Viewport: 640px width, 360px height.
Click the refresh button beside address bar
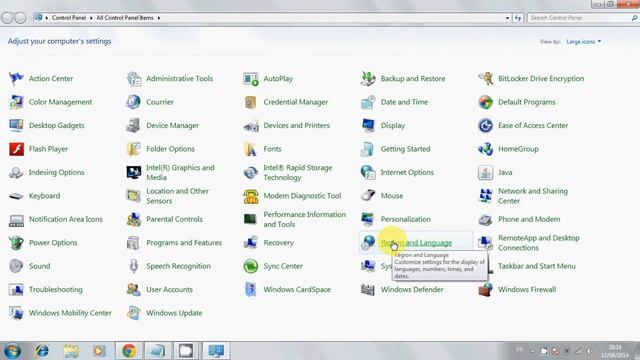click(x=518, y=18)
